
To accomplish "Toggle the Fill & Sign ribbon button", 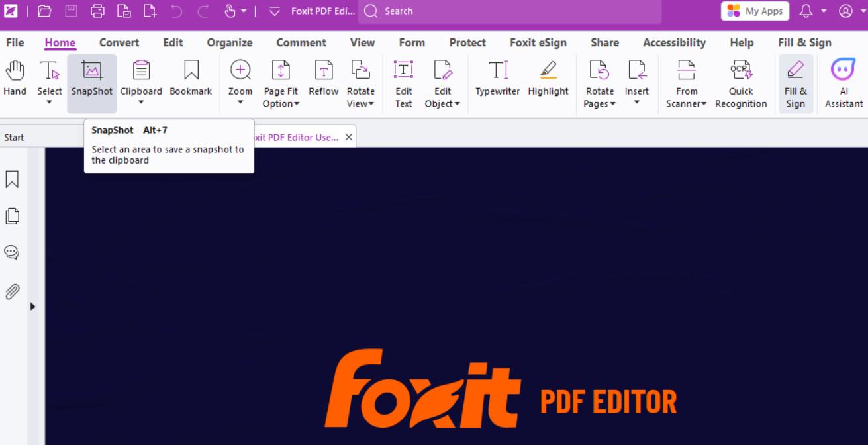I will click(795, 83).
